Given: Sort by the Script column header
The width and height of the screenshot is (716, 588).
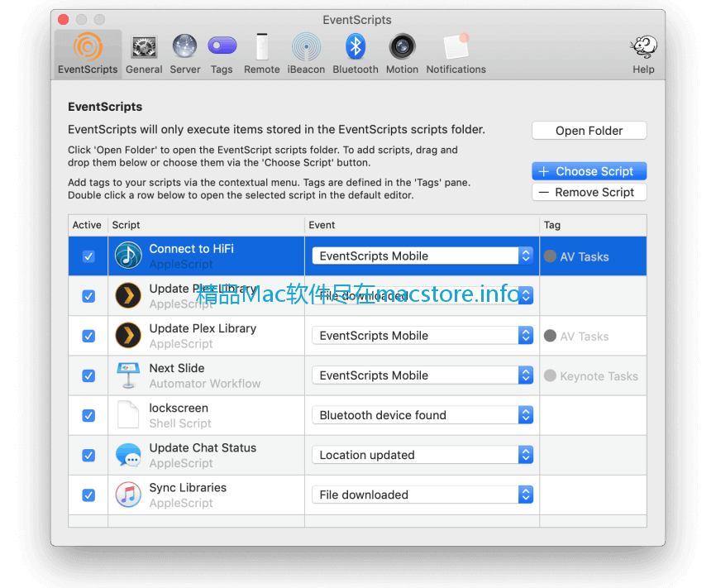Looking at the screenshot, I should pos(206,225).
